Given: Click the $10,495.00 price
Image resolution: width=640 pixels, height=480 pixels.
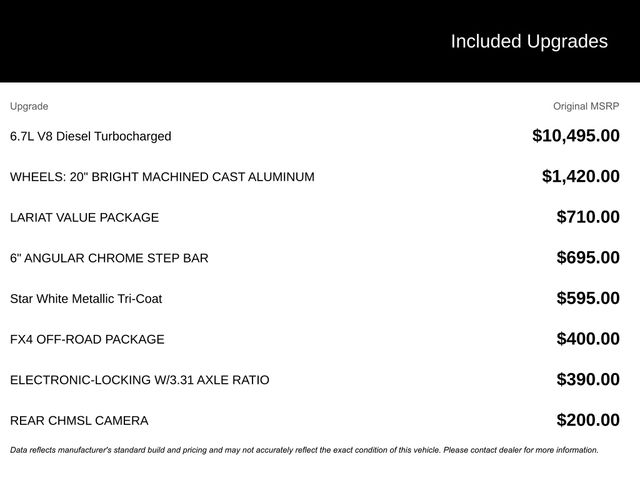Looking at the screenshot, I should coord(575,136).
